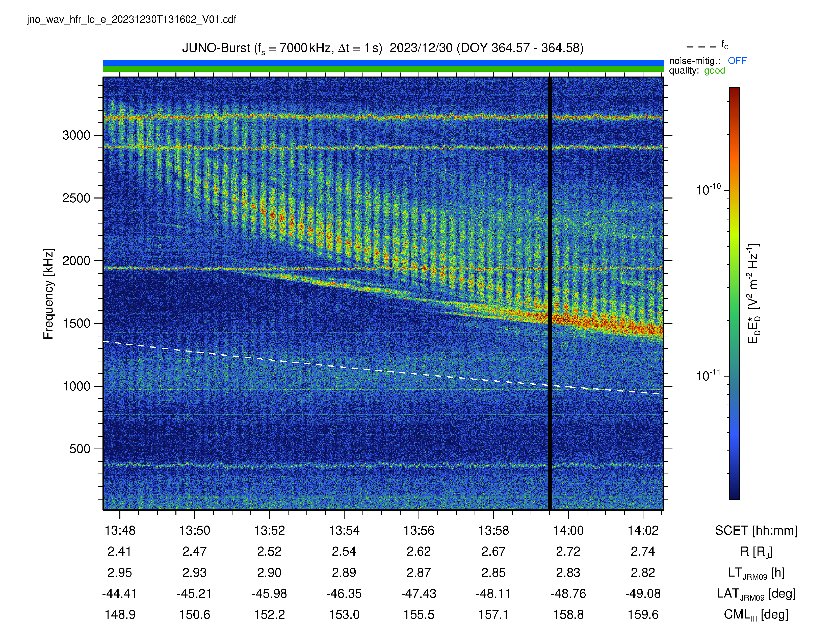The width and height of the screenshot is (833, 644).
Task: Click the SCET [hh:mm] row label
Action: coord(756,531)
